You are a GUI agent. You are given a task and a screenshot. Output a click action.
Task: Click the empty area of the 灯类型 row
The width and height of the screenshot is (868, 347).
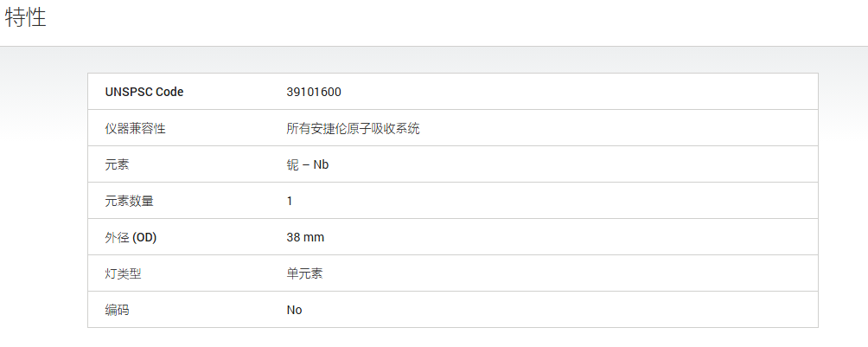tap(571, 273)
